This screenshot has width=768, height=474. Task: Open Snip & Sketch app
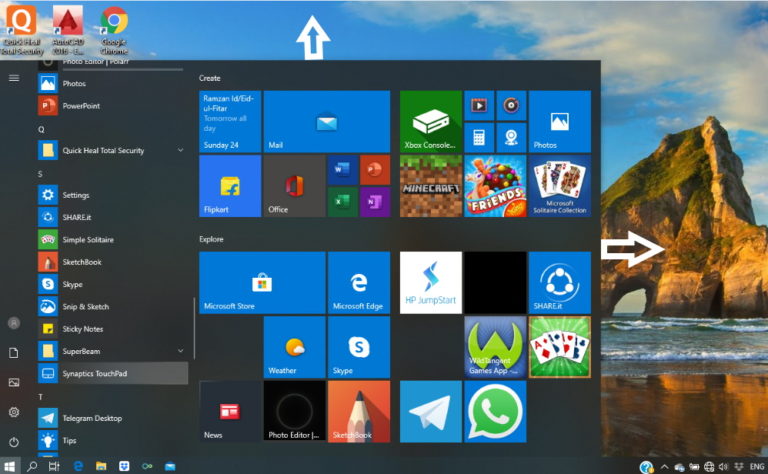[x=112, y=307]
